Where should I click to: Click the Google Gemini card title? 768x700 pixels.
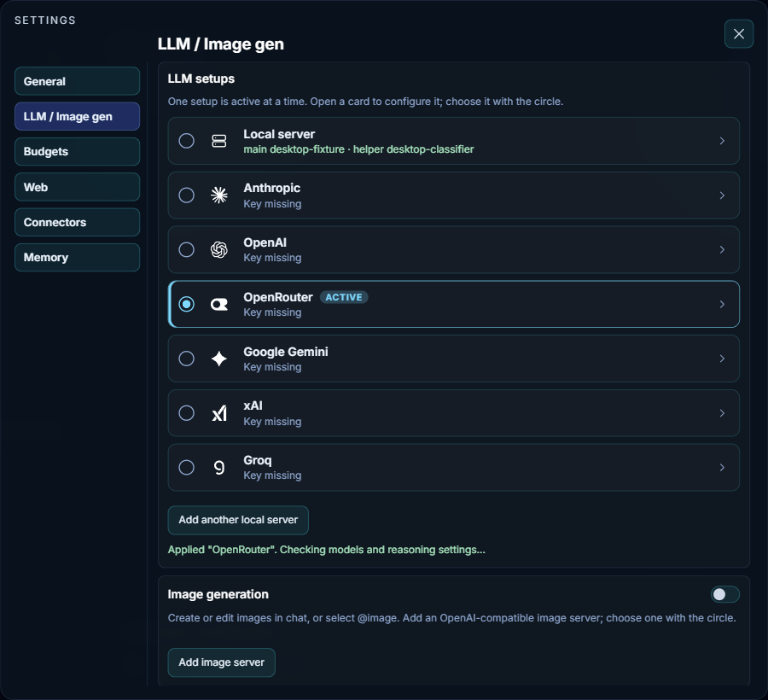286,352
